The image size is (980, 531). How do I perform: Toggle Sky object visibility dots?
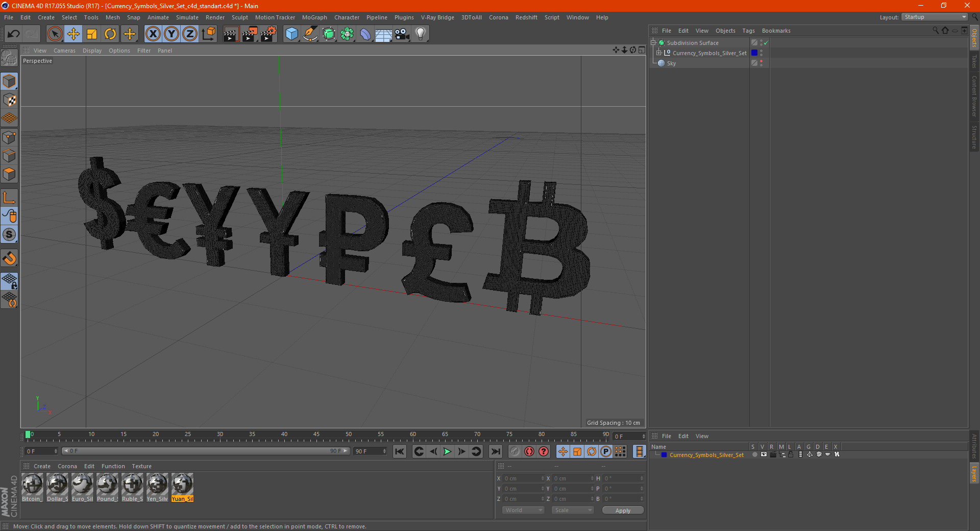761,63
